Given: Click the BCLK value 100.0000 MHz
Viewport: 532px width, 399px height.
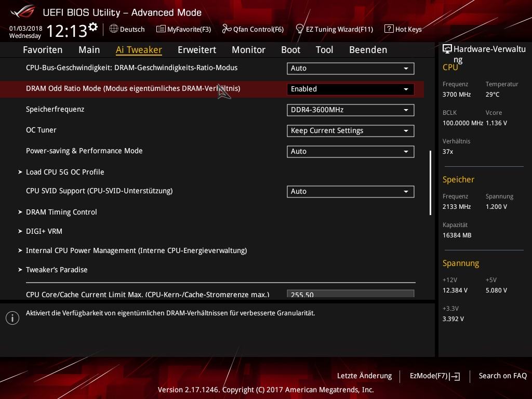Looking at the screenshot, I should point(463,123).
